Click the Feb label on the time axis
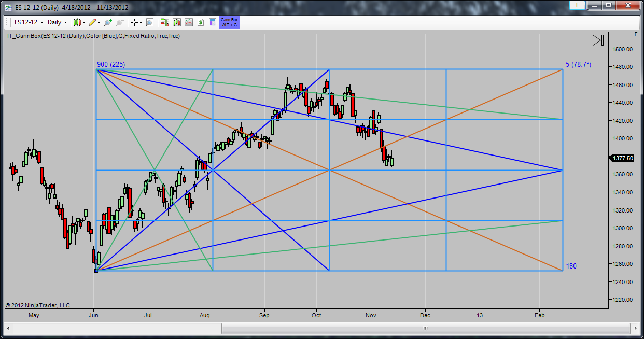The height and width of the screenshot is (339, 644). (x=539, y=315)
